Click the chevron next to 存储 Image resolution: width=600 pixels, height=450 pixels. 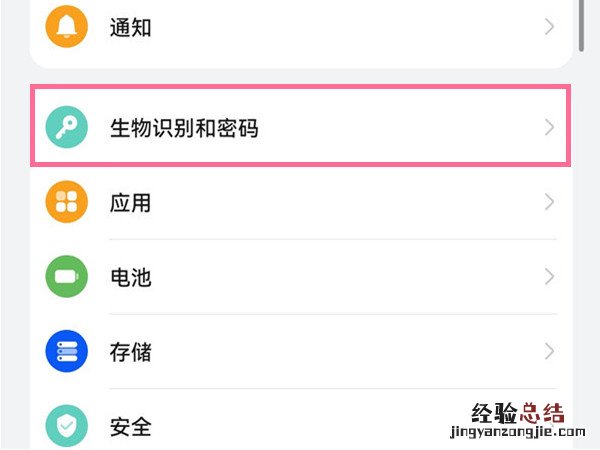pos(549,352)
